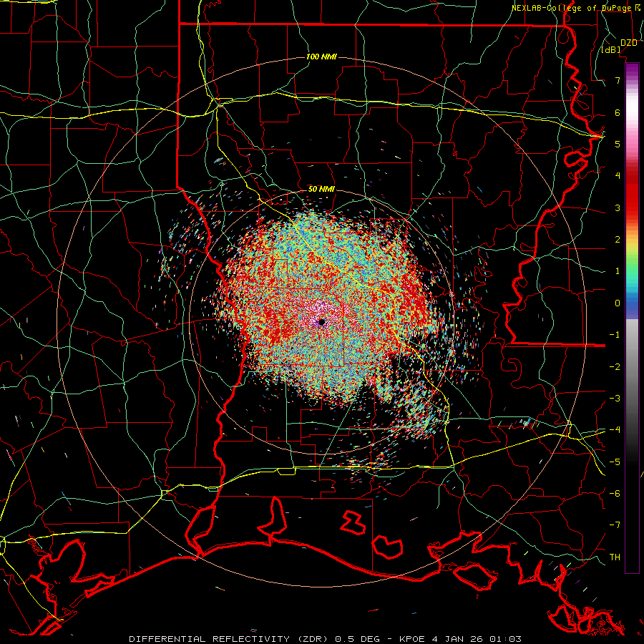
Task: Click the "2" value on color scale
Action: point(618,240)
